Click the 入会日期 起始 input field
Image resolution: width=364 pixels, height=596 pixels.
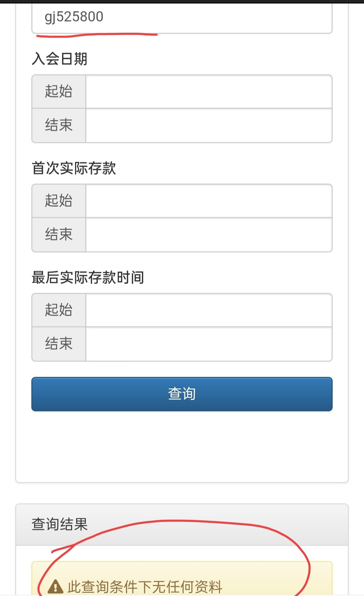(x=209, y=91)
